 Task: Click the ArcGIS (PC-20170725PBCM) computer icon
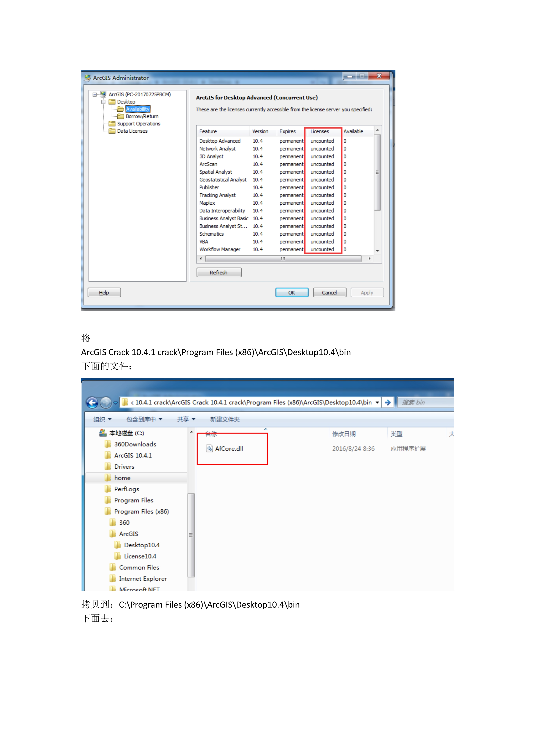[103, 94]
